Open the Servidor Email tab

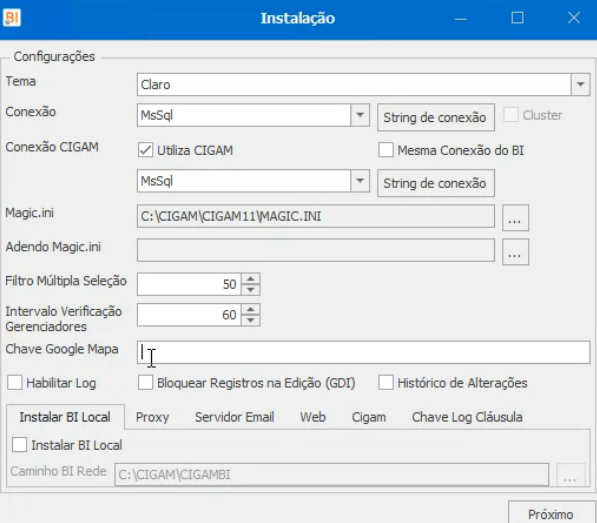tap(235, 417)
